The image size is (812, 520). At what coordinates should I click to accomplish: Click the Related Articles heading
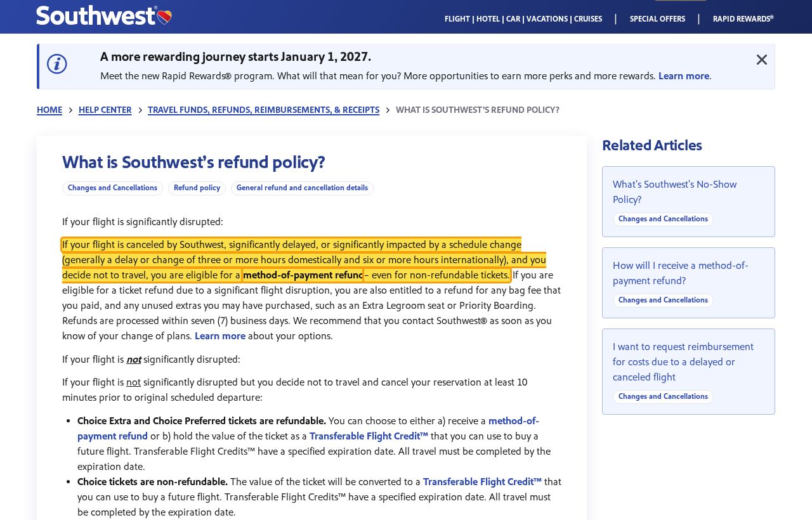(x=652, y=145)
